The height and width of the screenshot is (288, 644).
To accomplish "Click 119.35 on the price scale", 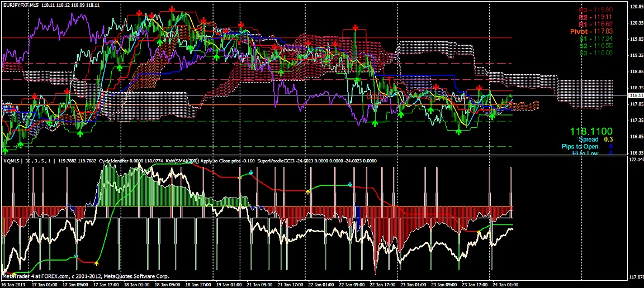I will [636, 55].
